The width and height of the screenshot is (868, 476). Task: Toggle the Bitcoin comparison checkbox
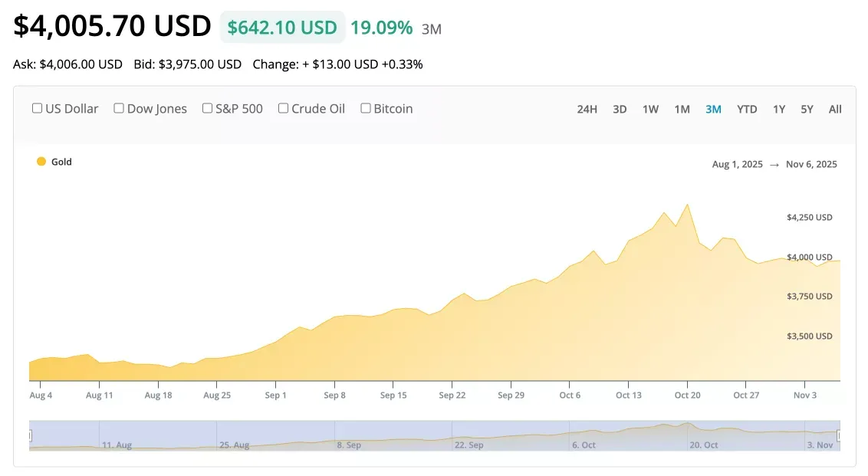[x=366, y=108]
